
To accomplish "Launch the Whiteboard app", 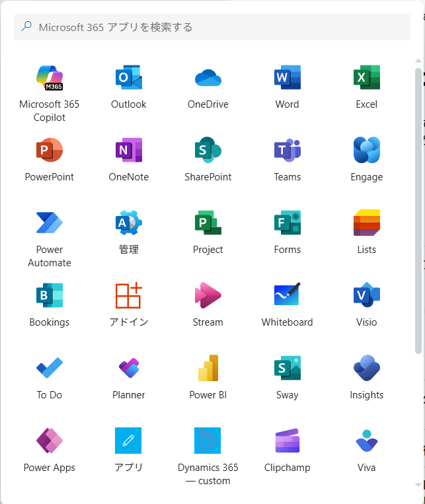I will (288, 294).
